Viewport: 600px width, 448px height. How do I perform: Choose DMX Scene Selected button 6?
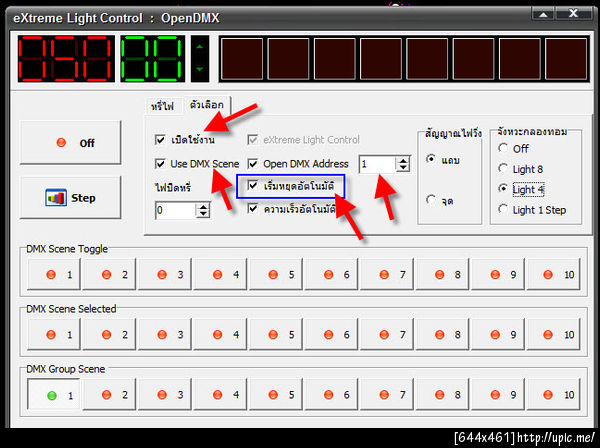point(331,335)
